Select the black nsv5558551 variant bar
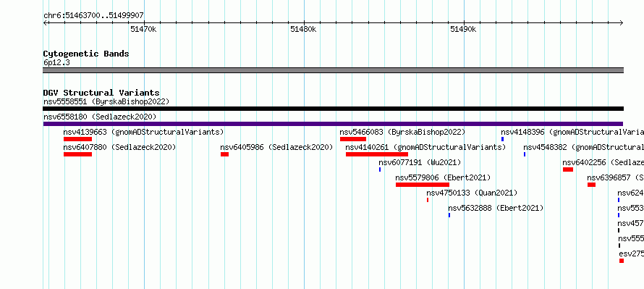Viewport: 644px width, 289px height. (x=333, y=109)
